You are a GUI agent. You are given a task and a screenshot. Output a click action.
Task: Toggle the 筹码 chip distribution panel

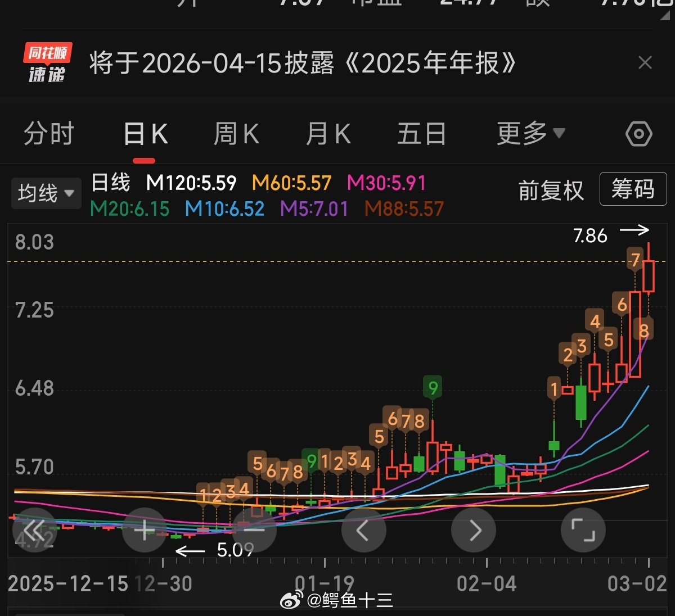click(633, 190)
